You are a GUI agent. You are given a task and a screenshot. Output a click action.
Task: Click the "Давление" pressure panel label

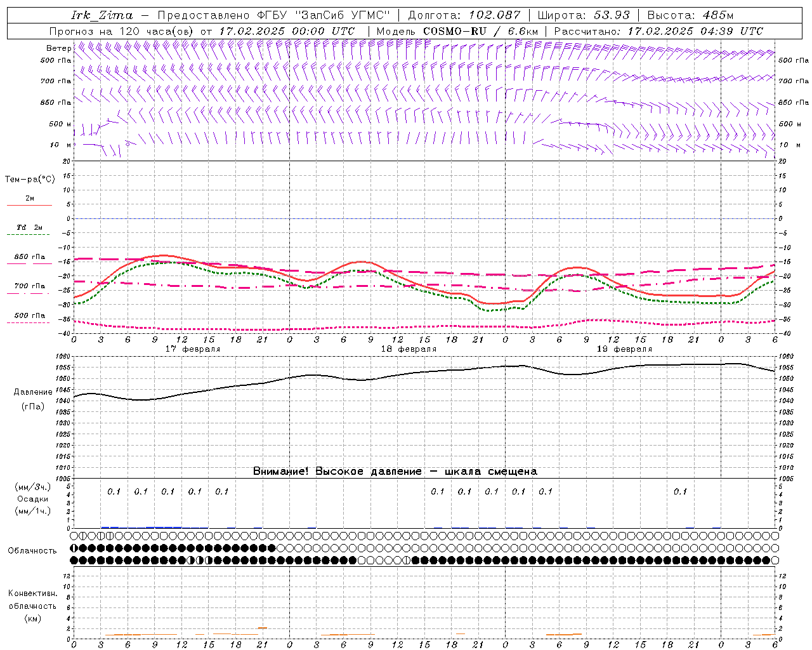pyautogui.click(x=33, y=392)
